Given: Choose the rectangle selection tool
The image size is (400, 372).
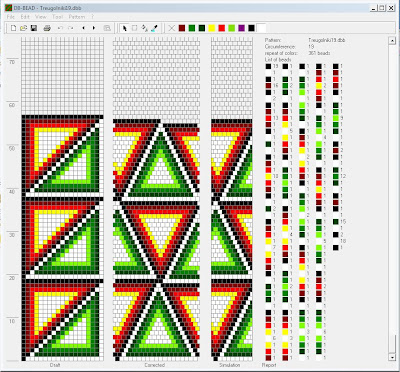Looking at the screenshot, I should click(134, 28).
